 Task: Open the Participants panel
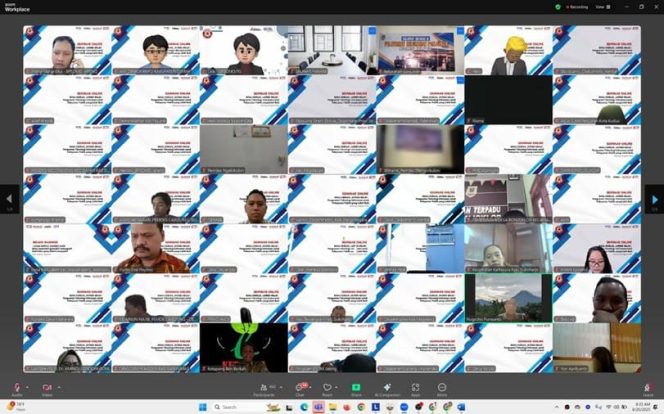[x=264, y=388]
